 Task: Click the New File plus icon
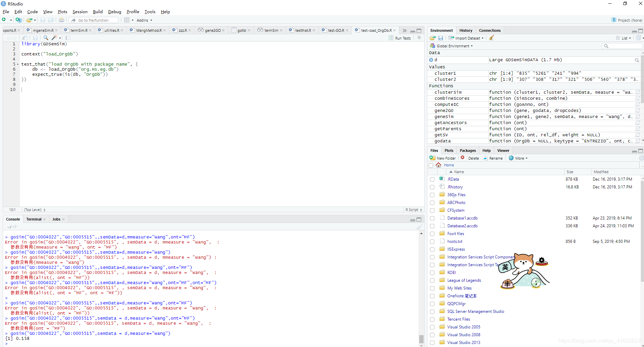coord(4,20)
